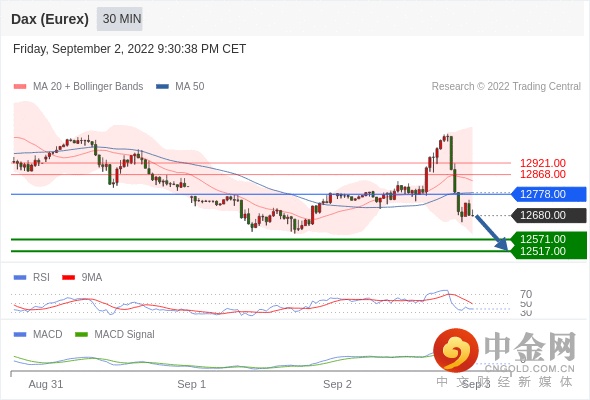Click the blue RSI legend swatch

pos(20,278)
